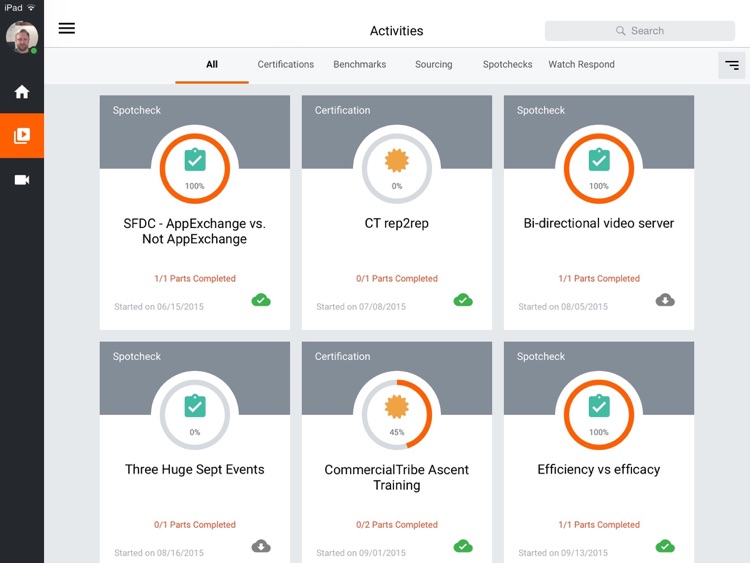Image resolution: width=750 pixels, height=563 pixels.
Task: Click green cloud on CommercialTribe Ascent Training
Action: point(463,546)
